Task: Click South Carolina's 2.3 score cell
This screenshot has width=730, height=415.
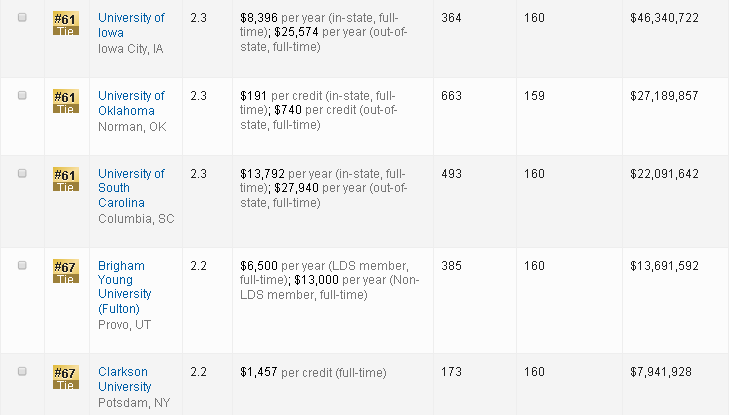Action: [198, 174]
